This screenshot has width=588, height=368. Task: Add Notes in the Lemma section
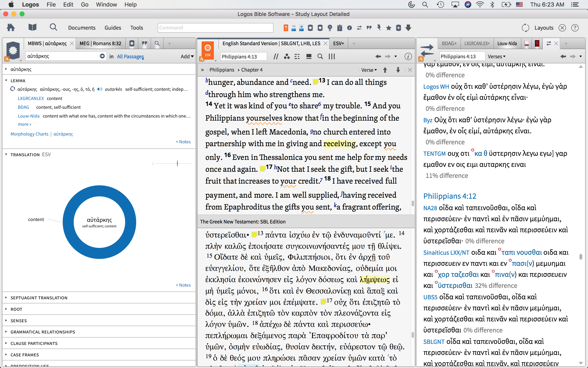click(x=183, y=142)
